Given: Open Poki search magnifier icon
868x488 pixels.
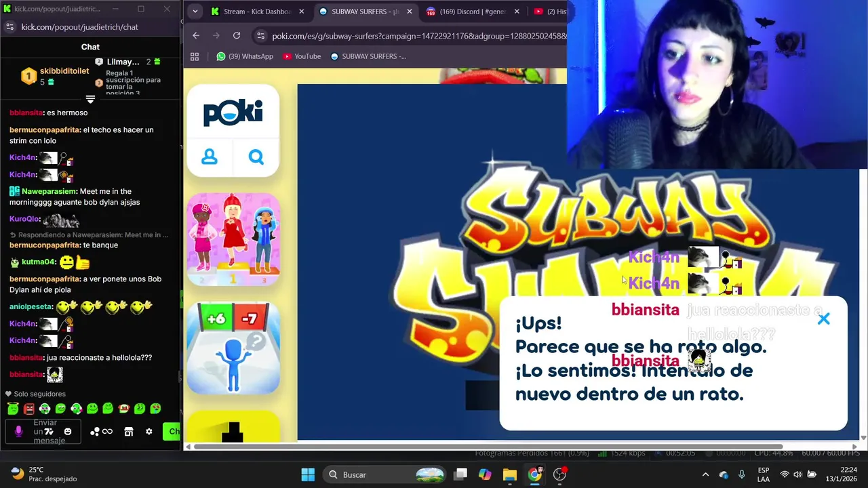Looking at the screenshot, I should click(x=256, y=157).
